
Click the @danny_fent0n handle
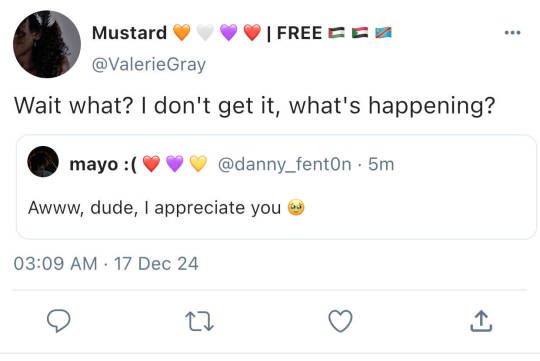[x=284, y=164]
